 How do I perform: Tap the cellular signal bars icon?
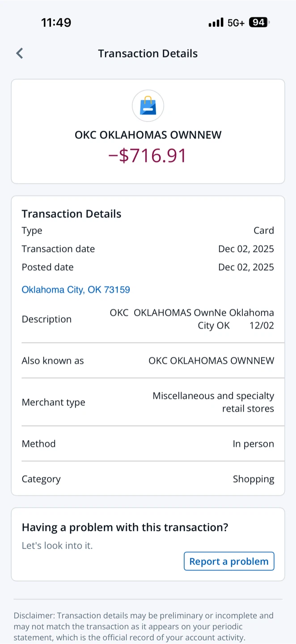pos(216,22)
